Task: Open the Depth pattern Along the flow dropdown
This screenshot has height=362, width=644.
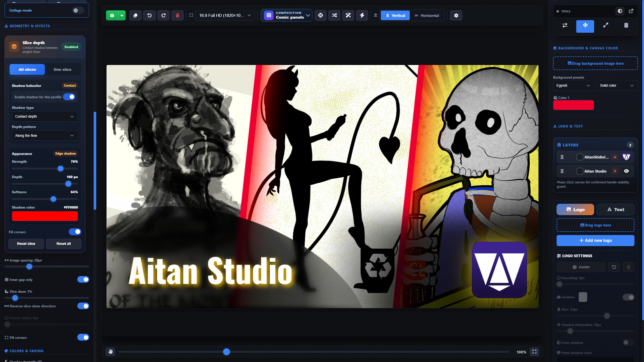Action: 45,135
